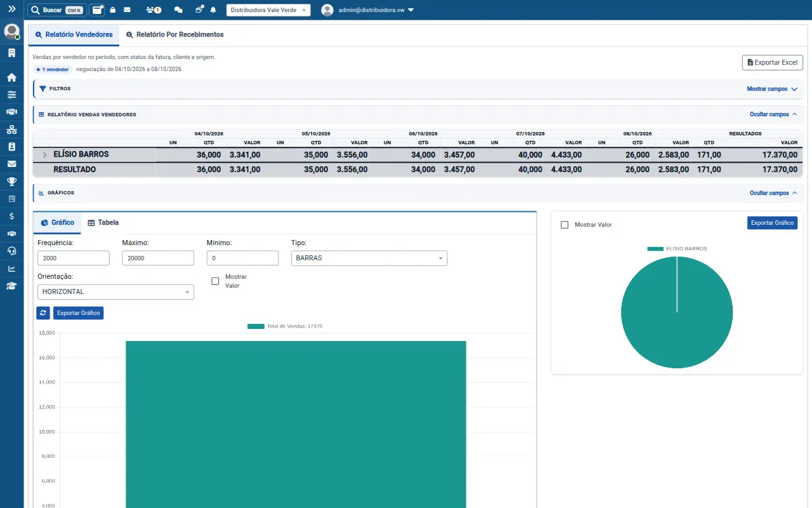Click the teal bar in bar chart
This screenshot has height=508, width=812.
click(x=296, y=424)
